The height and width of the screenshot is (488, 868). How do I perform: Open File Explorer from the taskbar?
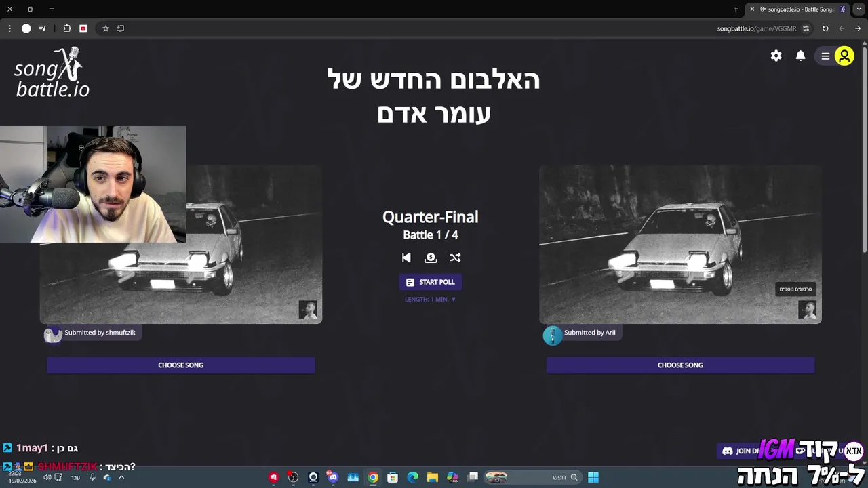click(433, 477)
